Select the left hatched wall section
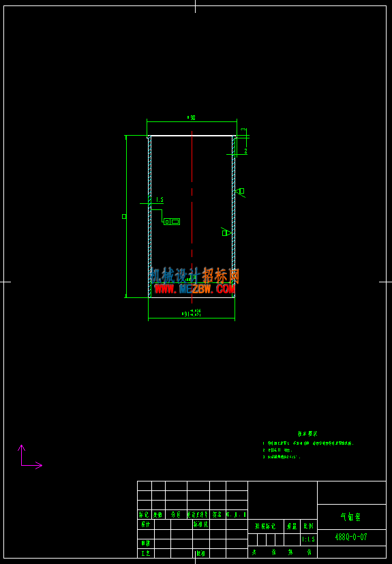392x564 pixels. [x=149, y=217]
